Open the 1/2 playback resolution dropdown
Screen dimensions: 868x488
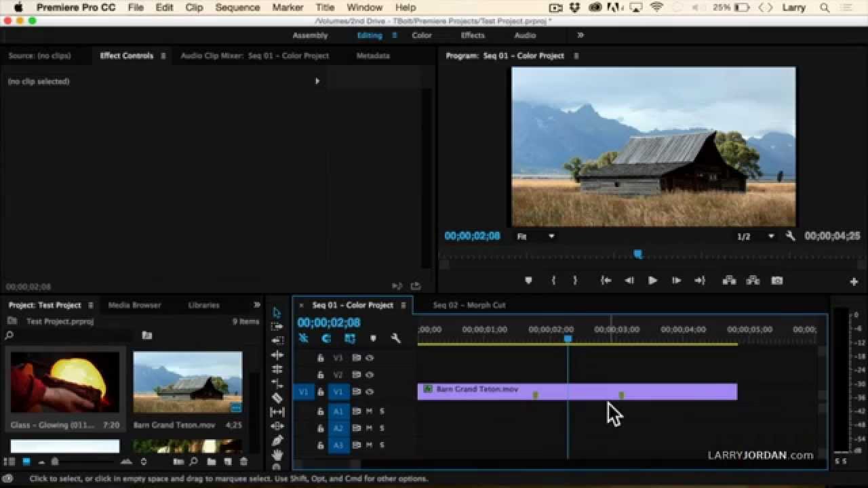(x=755, y=237)
